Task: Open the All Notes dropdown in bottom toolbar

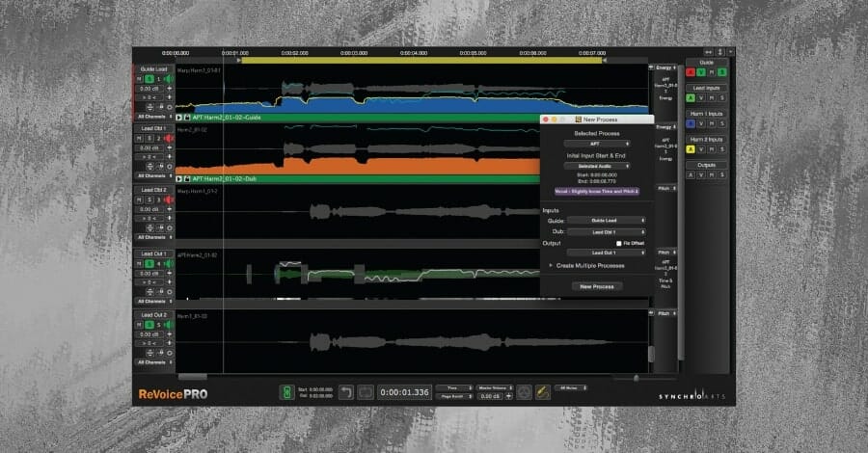Action: pos(570,388)
